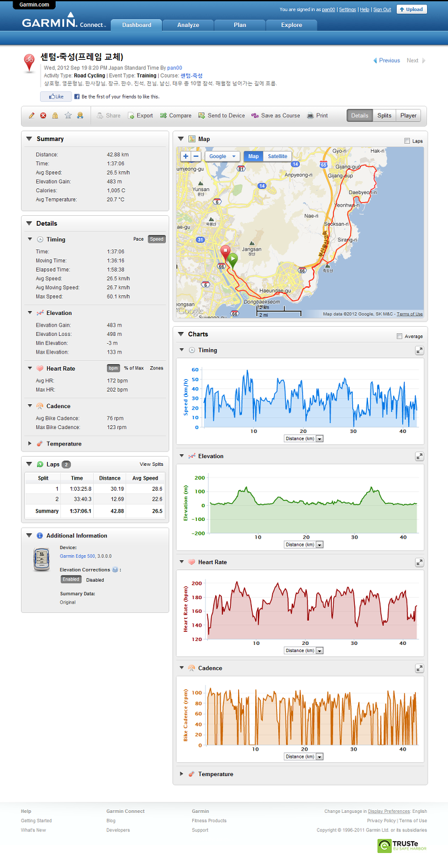Save activity as course

click(275, 115)
